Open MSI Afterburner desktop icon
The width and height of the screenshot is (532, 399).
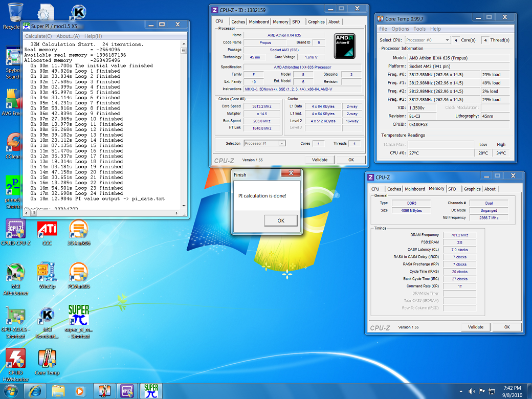click(x=16, y=279)
